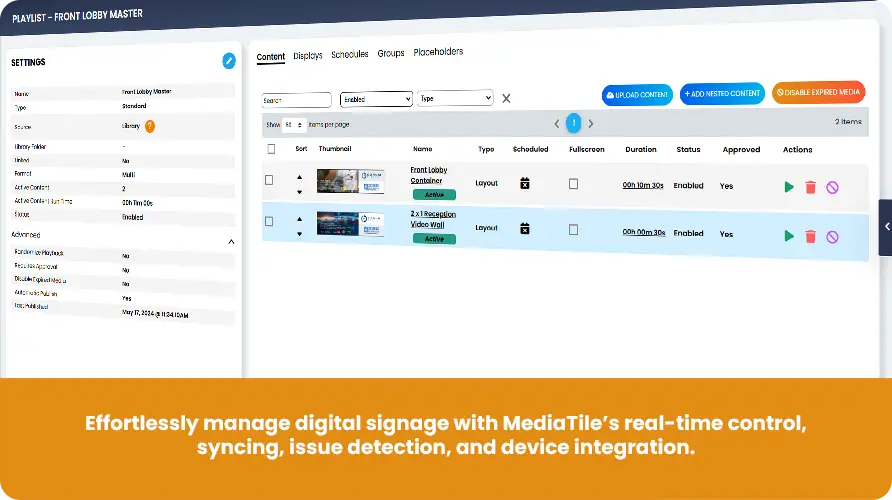The width and height of the screenshot is (892, 500).
Task: Open the 2x1 Reception Video Wall thumbnail
Action: pos(350,224)
